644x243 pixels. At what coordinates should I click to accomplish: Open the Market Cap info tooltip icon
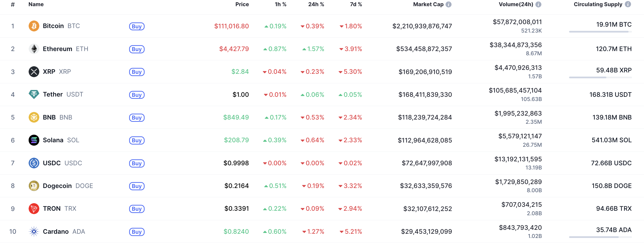[449, 4]
